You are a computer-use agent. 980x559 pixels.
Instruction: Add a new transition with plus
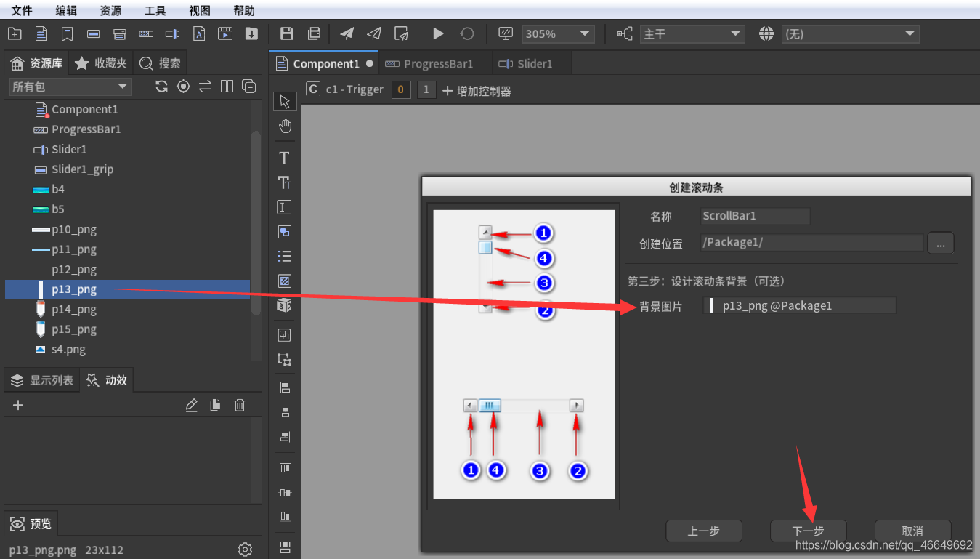pyautogui.click(x=19, y=405)
